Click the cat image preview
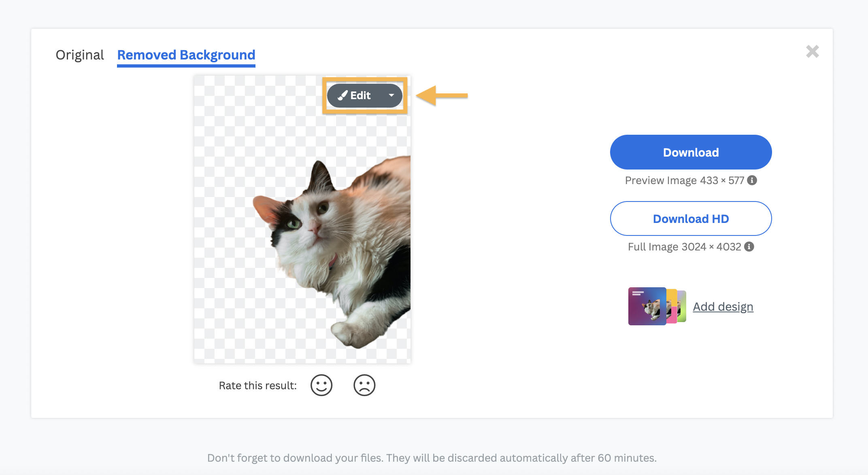This screenshot has height=475, width=868. point(302,219)
